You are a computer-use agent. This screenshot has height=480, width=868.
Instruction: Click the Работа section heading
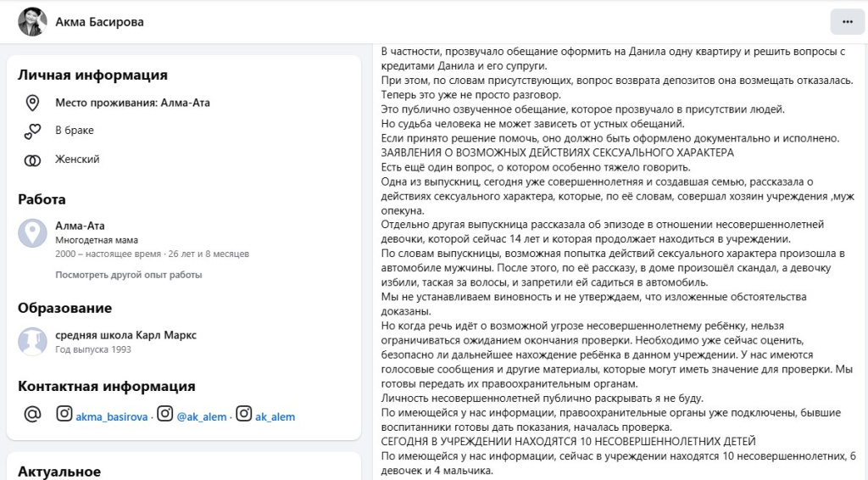point(42,200)
